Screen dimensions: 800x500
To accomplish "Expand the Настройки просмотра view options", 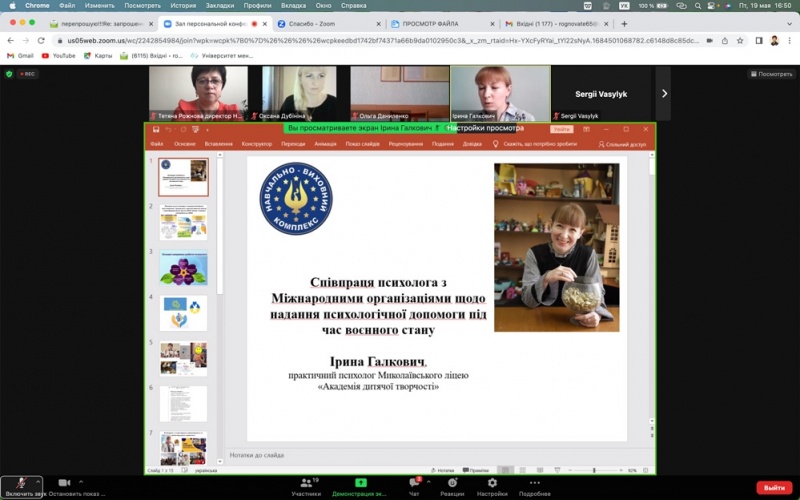I will click(x=485, y=128).
